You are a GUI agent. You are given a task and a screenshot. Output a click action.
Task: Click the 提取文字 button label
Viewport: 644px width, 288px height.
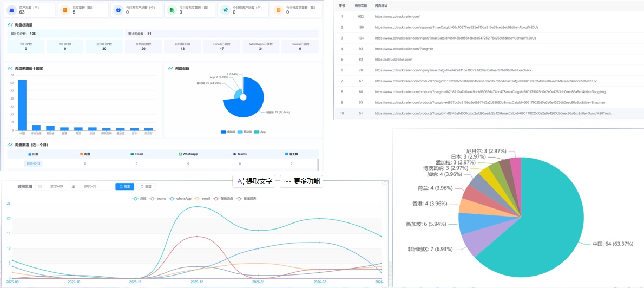[x=259, y=181]
